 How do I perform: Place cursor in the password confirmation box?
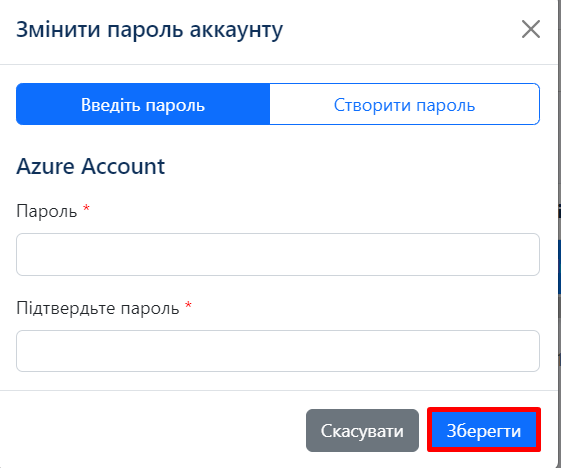tap(278, 351)
